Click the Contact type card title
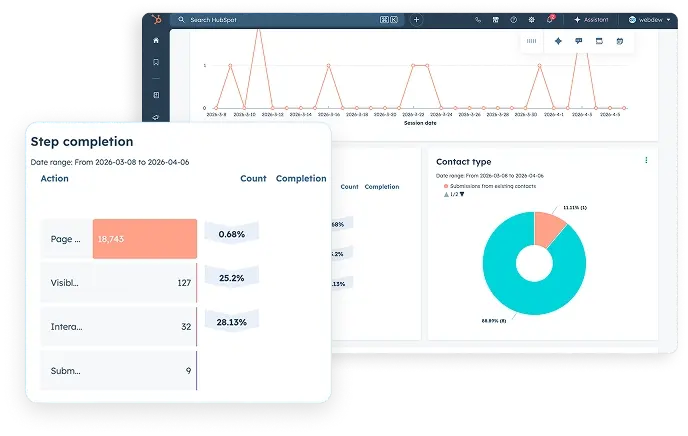The image size is (688, 436). 463,162
